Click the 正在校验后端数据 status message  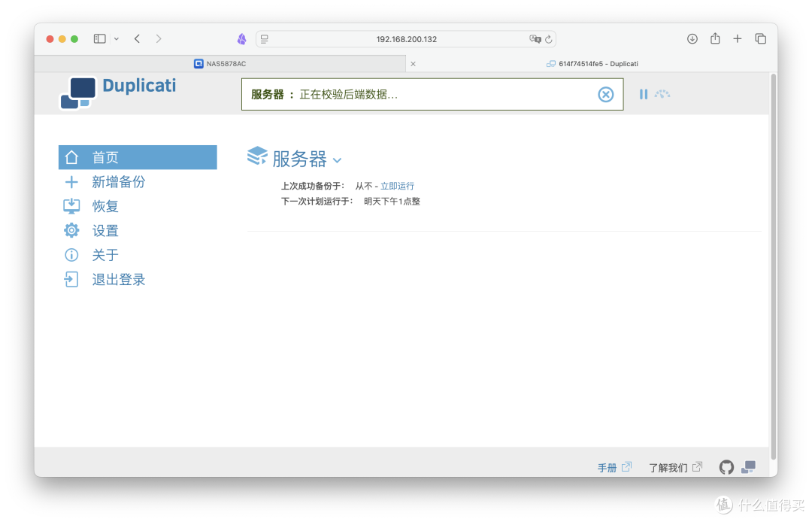pos(349,94)
